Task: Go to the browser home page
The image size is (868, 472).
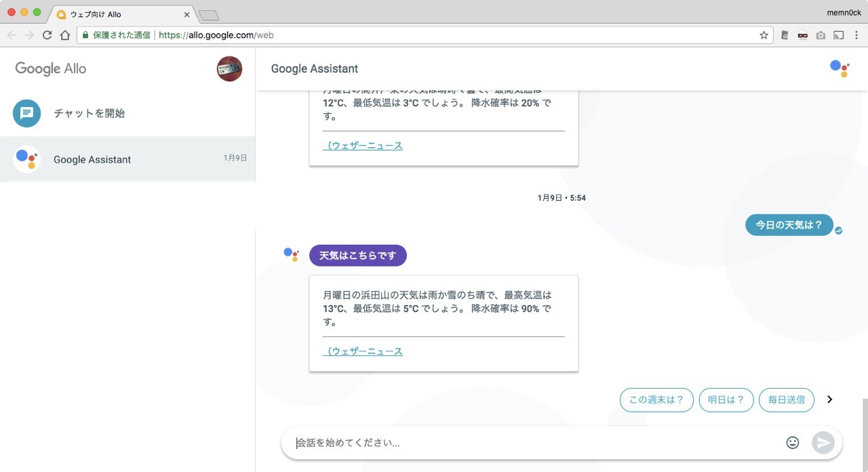Action: (65, 35)
